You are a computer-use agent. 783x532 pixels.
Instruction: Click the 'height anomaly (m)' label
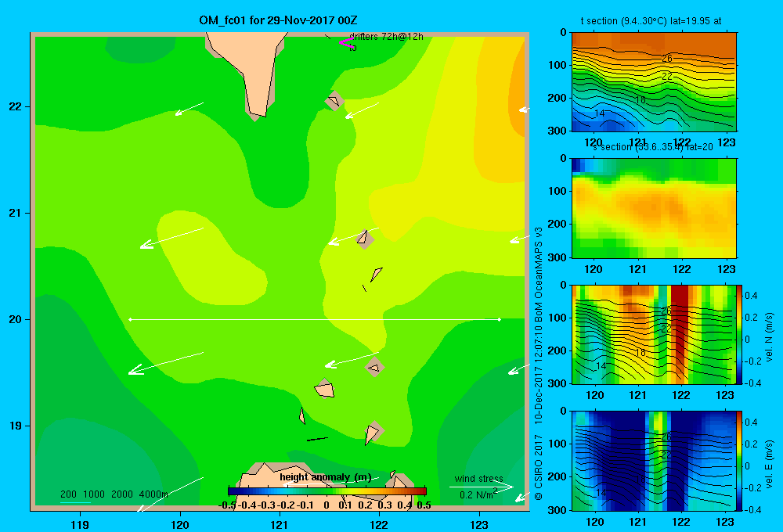[x=326, y=477]
